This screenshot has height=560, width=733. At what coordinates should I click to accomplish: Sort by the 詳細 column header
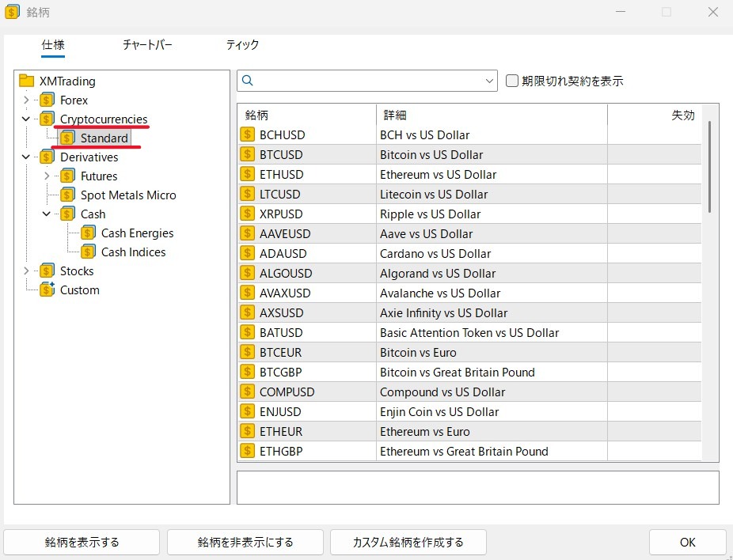point(492,115)
